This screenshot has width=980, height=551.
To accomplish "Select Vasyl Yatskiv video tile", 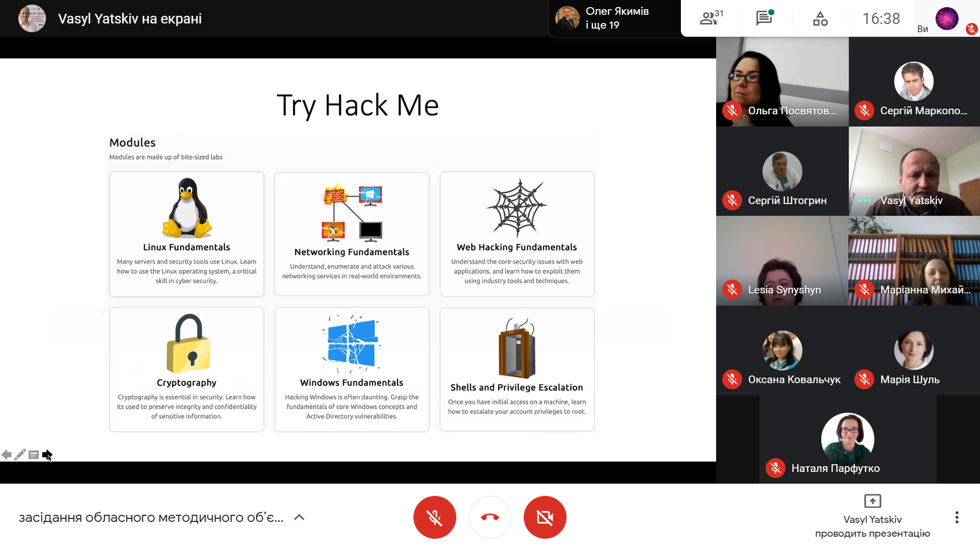I will [914, 171].
